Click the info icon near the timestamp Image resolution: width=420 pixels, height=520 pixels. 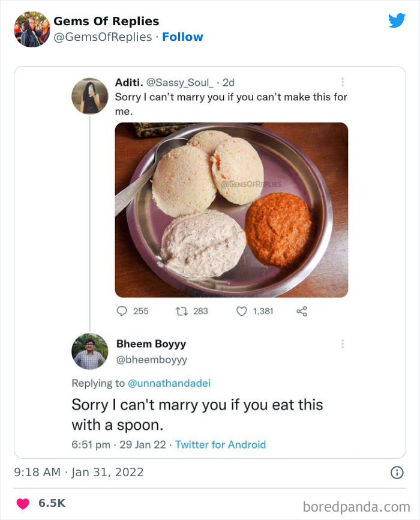[397, 473]
